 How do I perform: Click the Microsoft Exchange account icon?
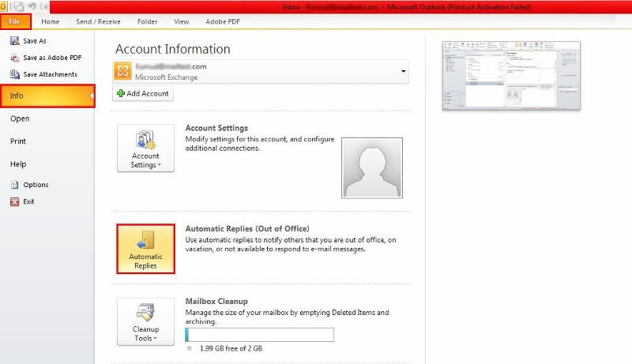point(123,71)
